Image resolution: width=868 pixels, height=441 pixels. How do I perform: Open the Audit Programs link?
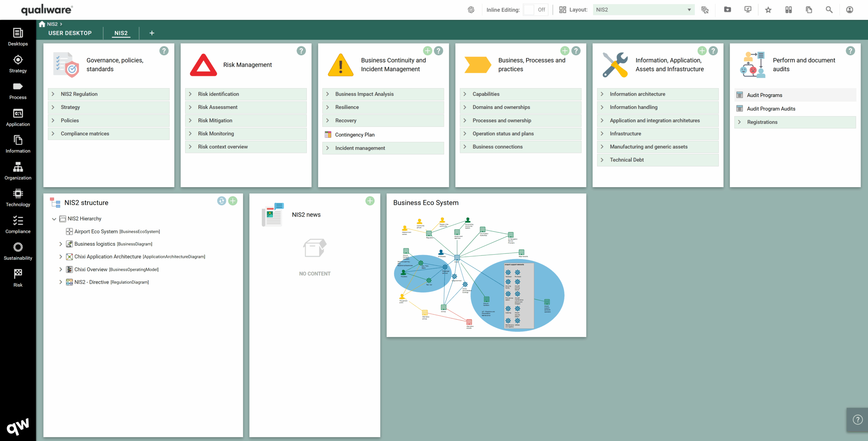pos(764,95)
